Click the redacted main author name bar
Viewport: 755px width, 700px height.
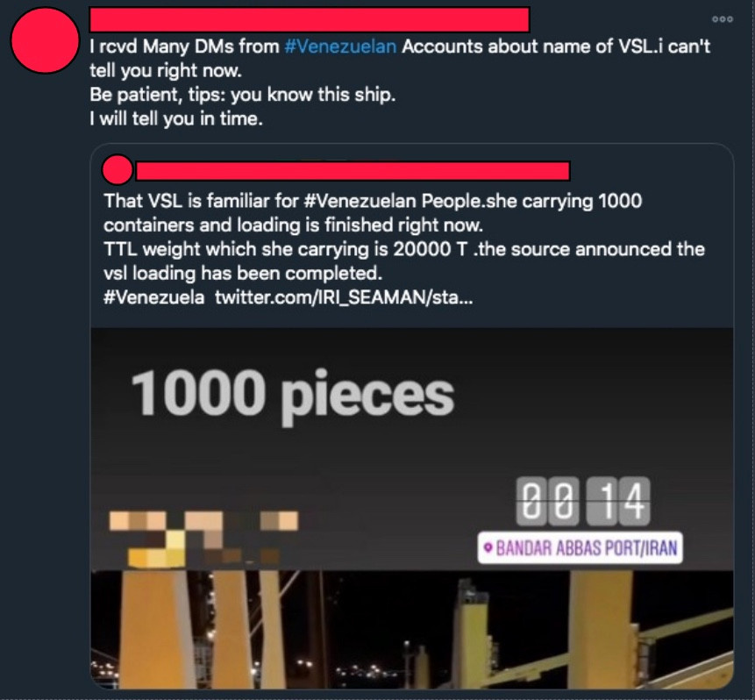click(x=310, y=20)
